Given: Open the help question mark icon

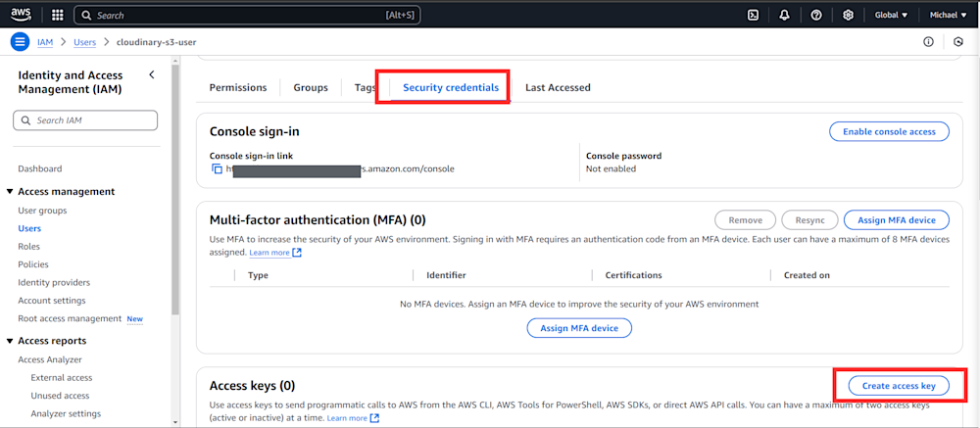Looking at the screenshot, I should (816, 15).
